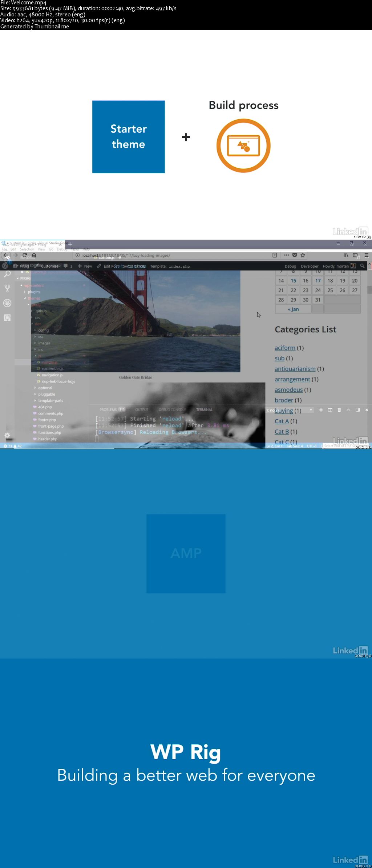Expand the images folder
This screenshot has width=372, height=868.
[x=42, y=343]
